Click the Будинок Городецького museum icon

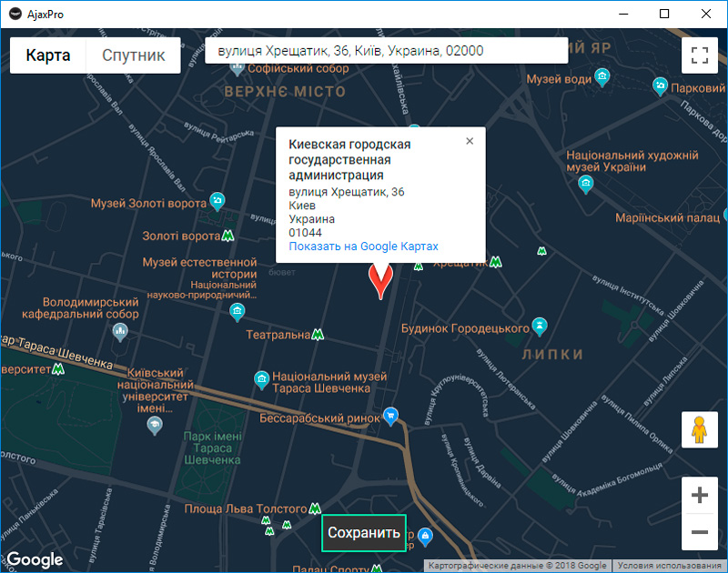tap(541, 326)
